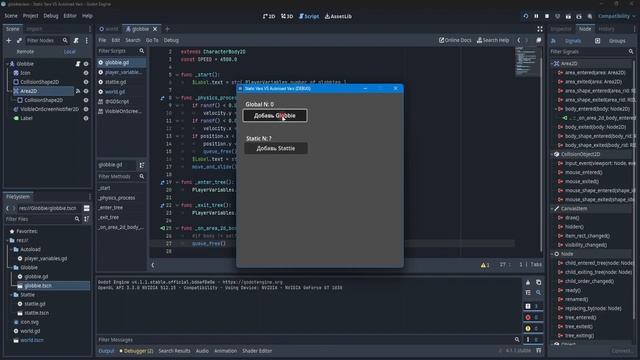Open the script editor Go To menu
The image size is (640, 360).
(x=152, y=40)
